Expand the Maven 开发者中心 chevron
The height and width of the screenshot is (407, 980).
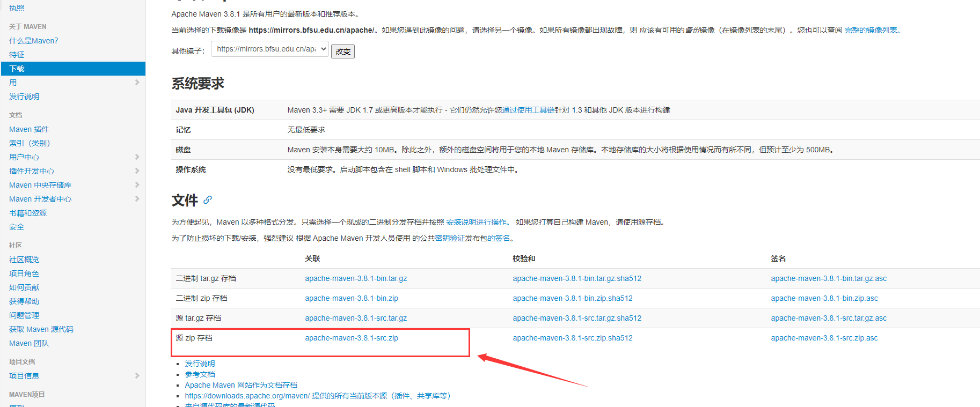pyautogui.click(x=137, y=199)
